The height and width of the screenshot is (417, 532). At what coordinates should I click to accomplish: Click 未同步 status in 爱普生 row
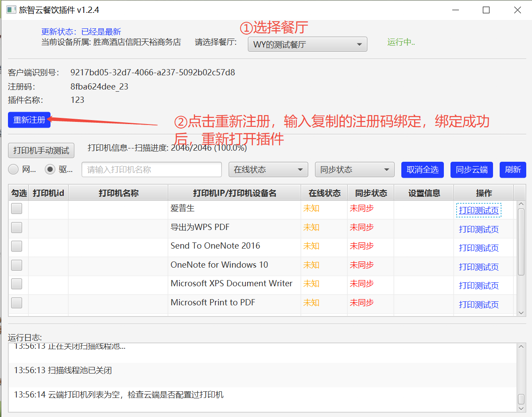pyautogui.click(x=361, y=208)
